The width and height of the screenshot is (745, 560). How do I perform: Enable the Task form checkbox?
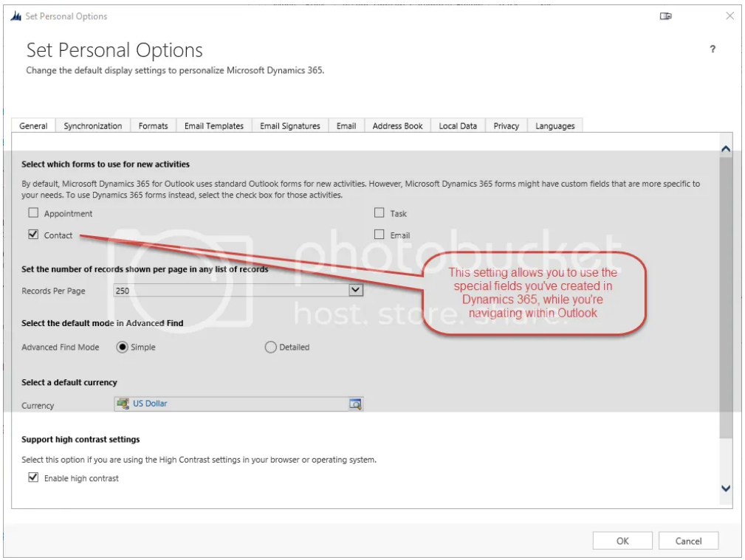tap(380, 212)
